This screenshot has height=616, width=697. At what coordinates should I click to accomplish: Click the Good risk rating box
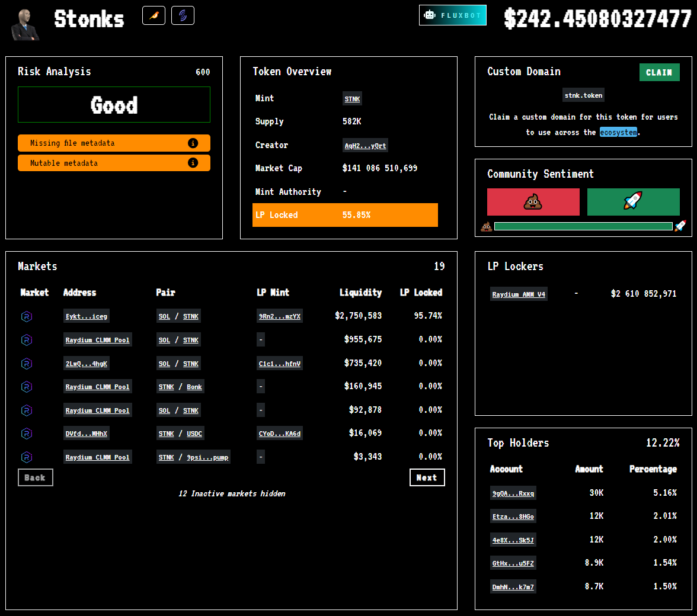coord(114,105)
